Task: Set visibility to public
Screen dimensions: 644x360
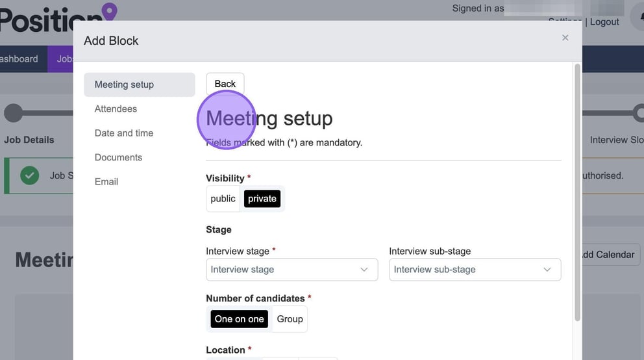Action: click(223, 199)
